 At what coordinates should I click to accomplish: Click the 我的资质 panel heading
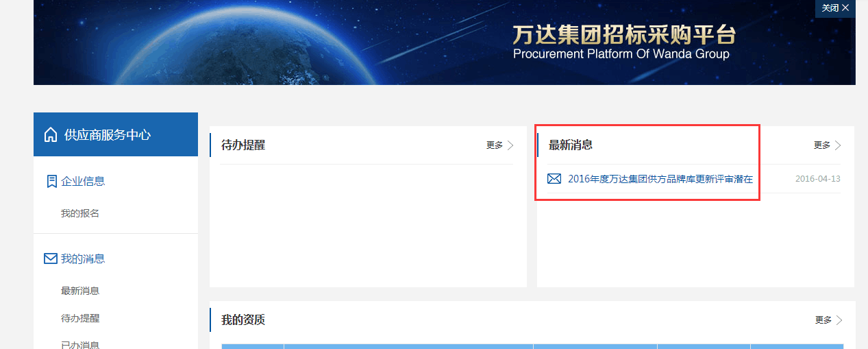pos(243,320)
